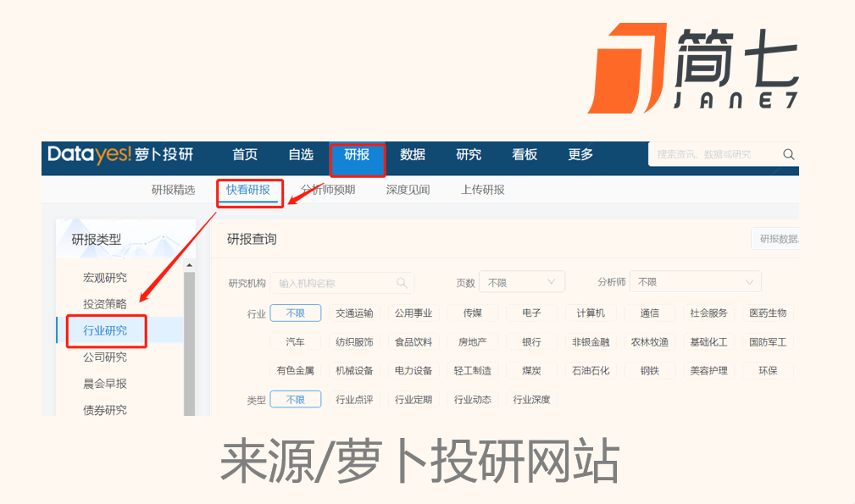Image resolution: width=855 pixels, height=504 pixels.
Task: Select 基础化工 industry filter
Action: (709, 342)
